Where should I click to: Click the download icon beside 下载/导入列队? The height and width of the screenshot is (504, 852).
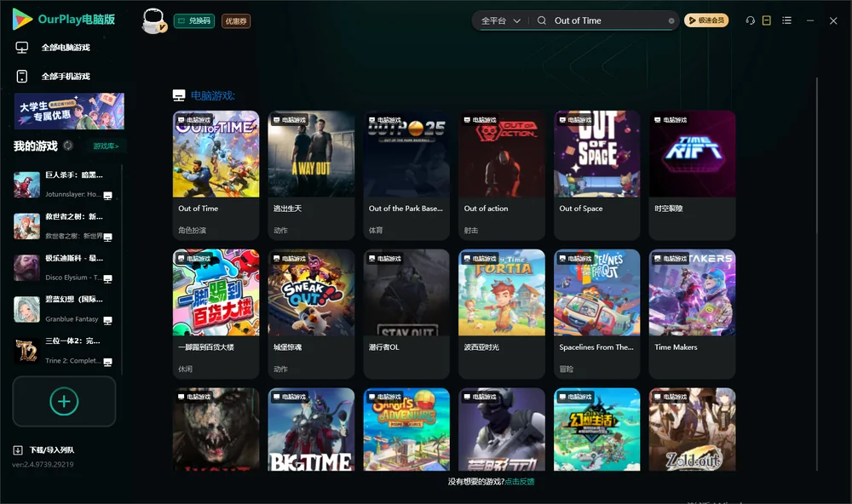point(18,450)
